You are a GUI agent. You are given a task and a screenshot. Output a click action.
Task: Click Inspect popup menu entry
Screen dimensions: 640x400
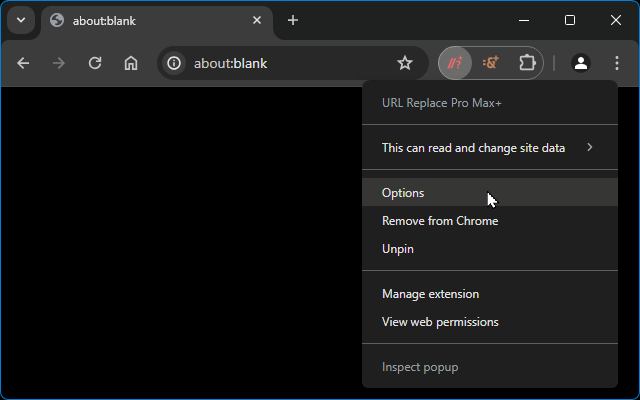click(x=490, y=367)
